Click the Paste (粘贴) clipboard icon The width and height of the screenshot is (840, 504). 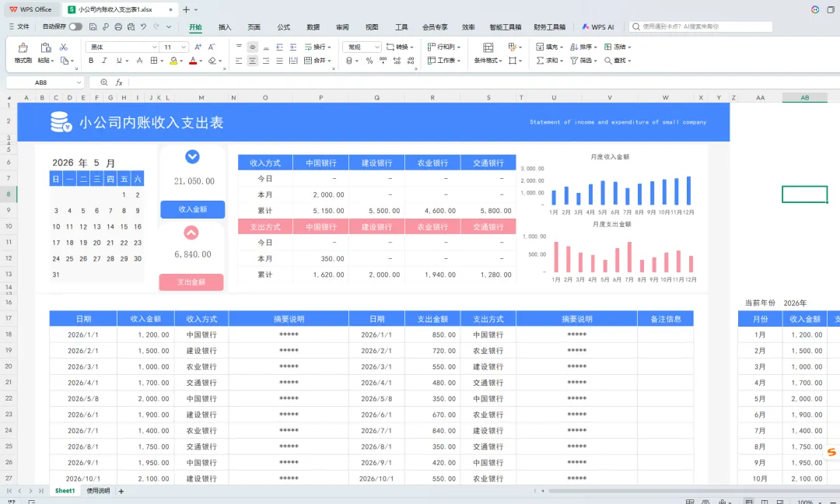[x=46, y=47]
